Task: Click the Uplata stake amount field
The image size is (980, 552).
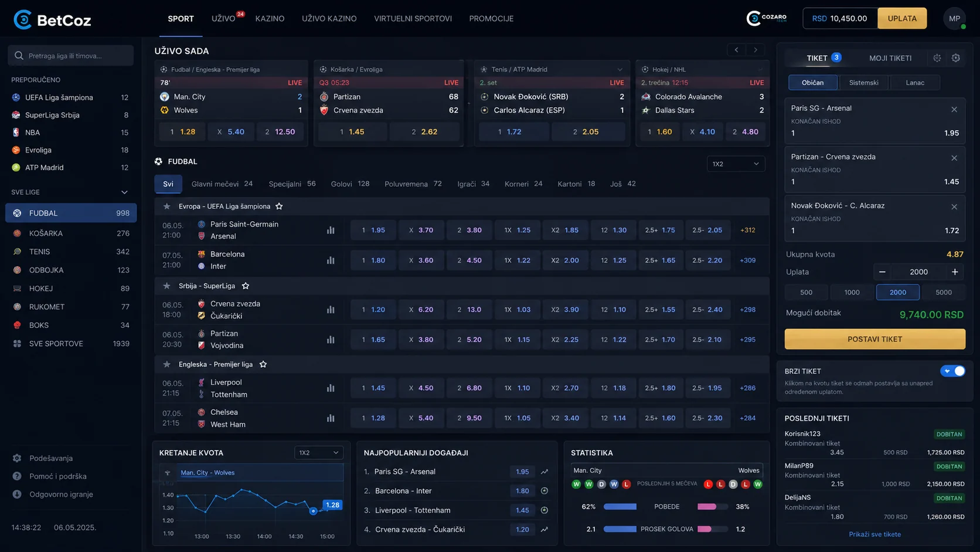Action: [x=918, y=272]
